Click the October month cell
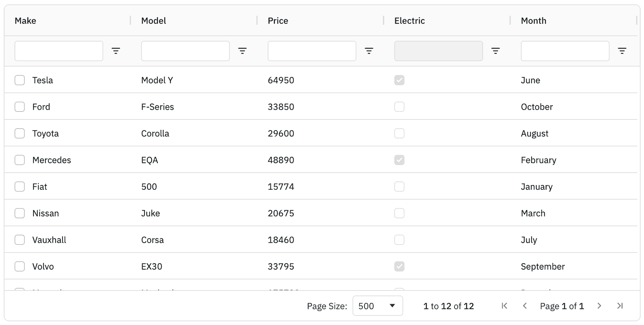The width and height of the screenshot is (644, 325). (537, 107)
